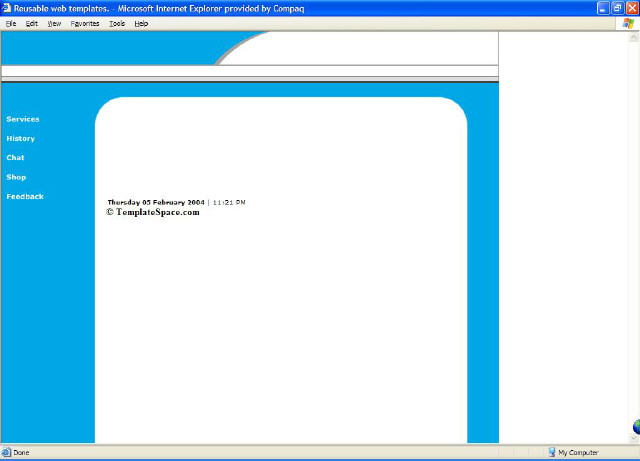This screenshot has width=640, height=461.
Task: Open the Tools menu
Action: (117, 23)
